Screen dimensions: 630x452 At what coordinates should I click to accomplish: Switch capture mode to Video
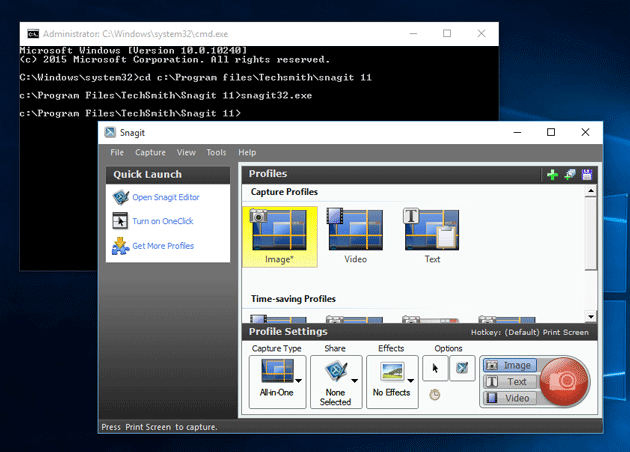click(510, 398)
